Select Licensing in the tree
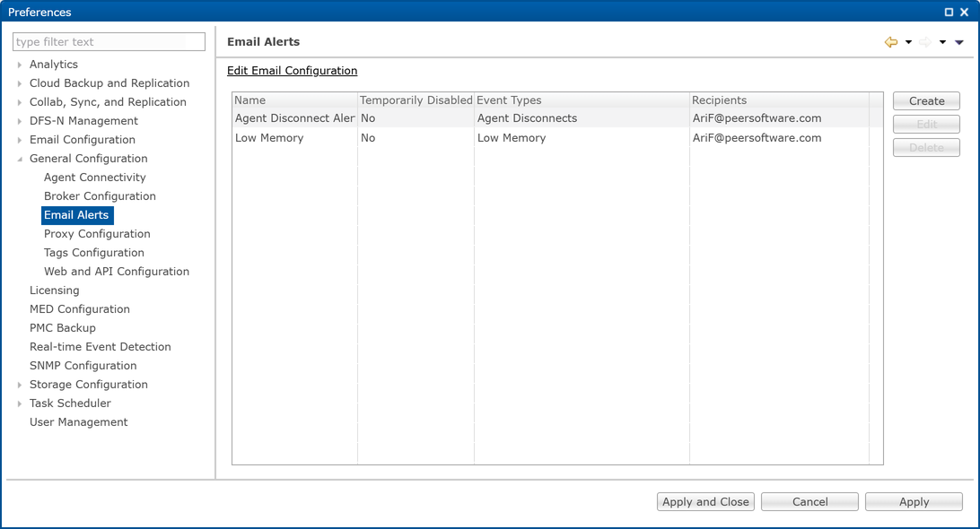This screenshot has height=529, width=980. (55, 290)
